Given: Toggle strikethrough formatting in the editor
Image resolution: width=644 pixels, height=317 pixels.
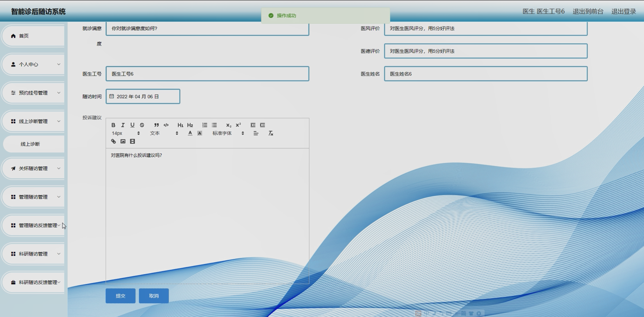Looking at the screenshot, I should point(142,125).
